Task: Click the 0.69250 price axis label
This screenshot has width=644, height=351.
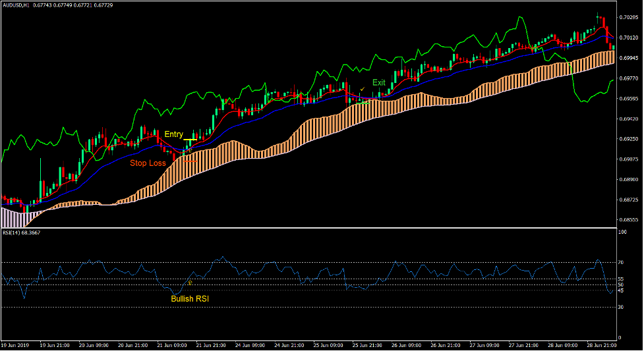Action: (x=628, y=139)
